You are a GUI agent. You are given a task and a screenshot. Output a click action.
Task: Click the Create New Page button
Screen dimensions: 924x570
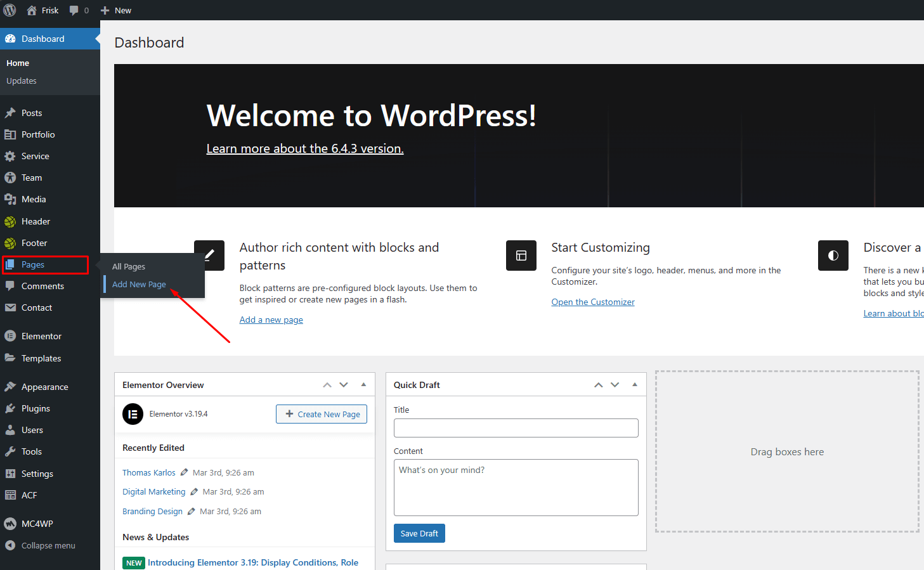coord(322,414)
